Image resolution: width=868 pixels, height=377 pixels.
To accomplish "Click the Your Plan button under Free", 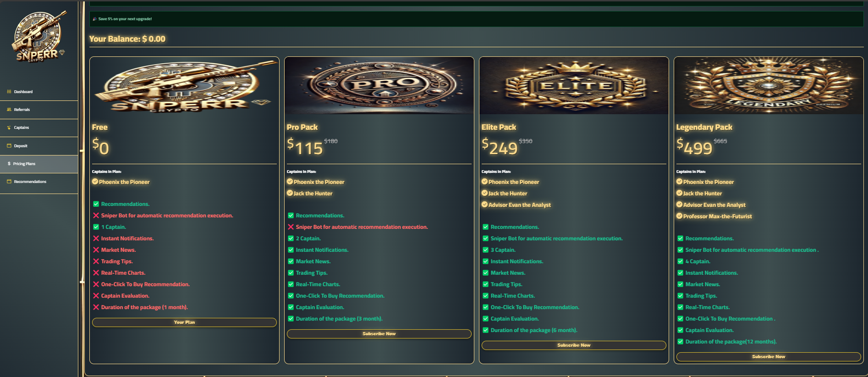I will point(184,322).
